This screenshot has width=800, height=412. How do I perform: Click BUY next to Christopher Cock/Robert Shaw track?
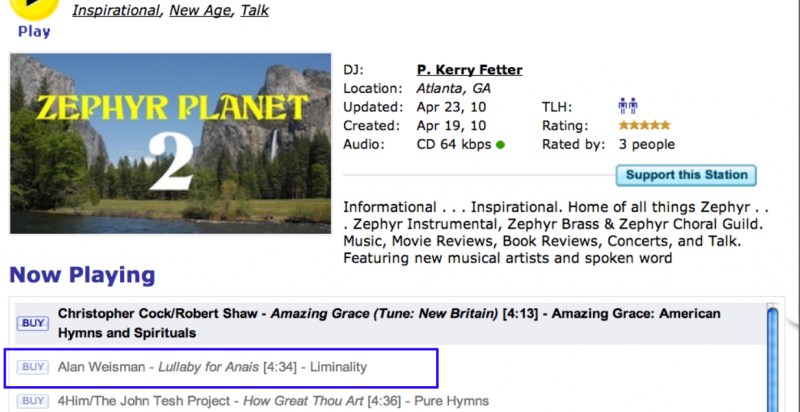click(32, 323)
